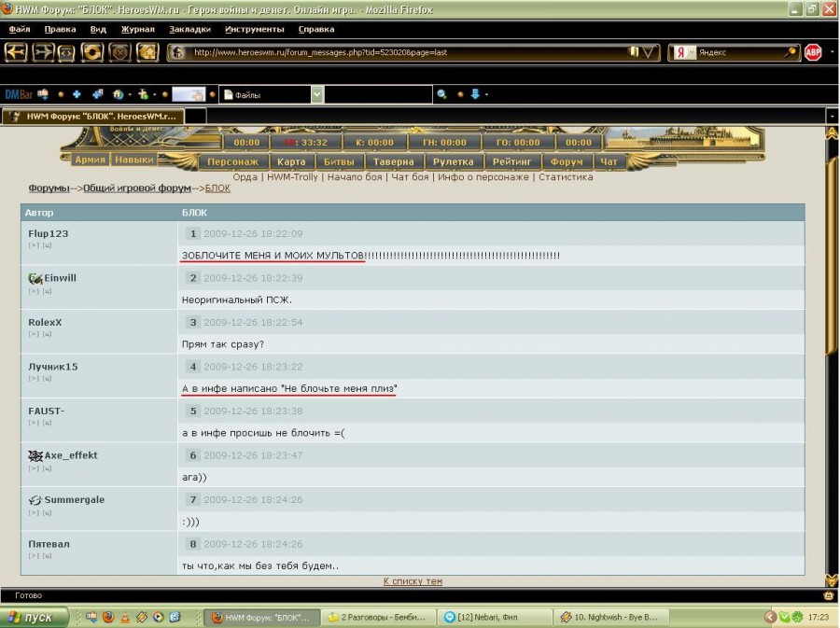Viewport: 840px width, 628px height.
Task: Expand the address bar history dropdown
Action: [650, 52]
